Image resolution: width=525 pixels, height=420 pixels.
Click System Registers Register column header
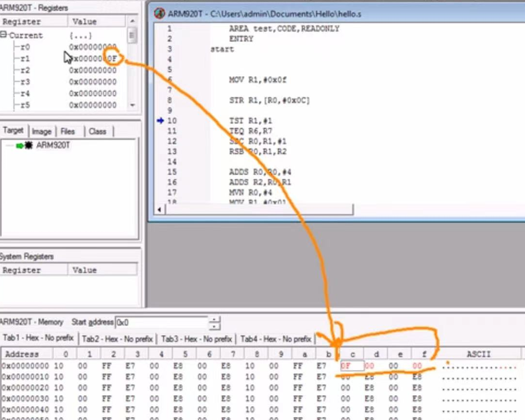[34, 270]
